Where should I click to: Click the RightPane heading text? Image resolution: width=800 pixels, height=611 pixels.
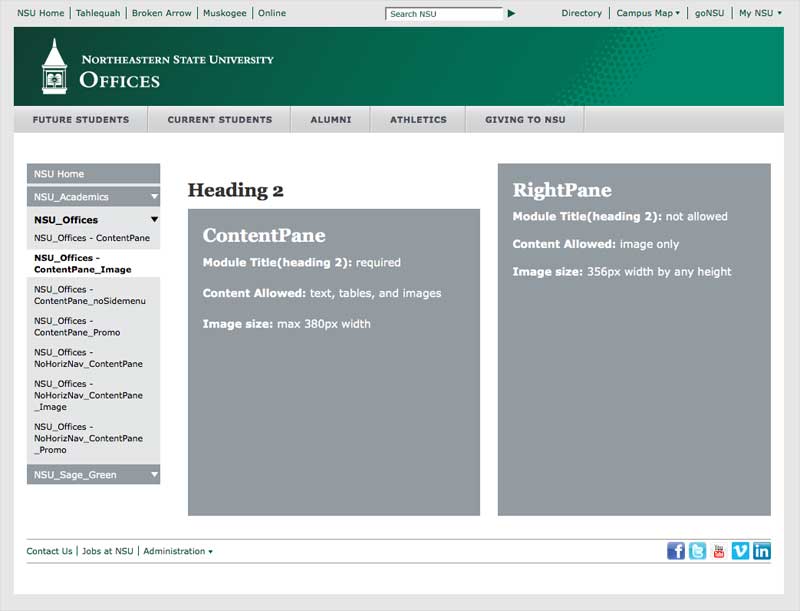pos(562,190)
